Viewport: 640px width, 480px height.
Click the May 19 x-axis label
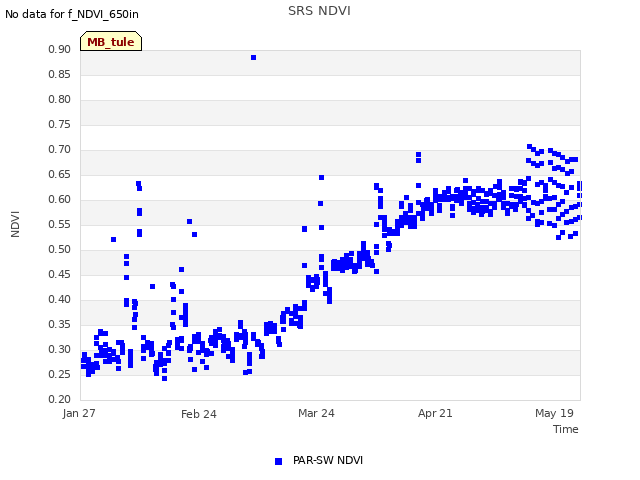point(554,413)
